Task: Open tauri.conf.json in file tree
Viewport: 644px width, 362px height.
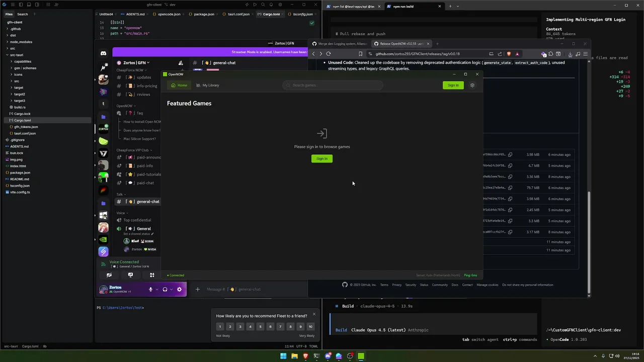Action: coord(25,134)
